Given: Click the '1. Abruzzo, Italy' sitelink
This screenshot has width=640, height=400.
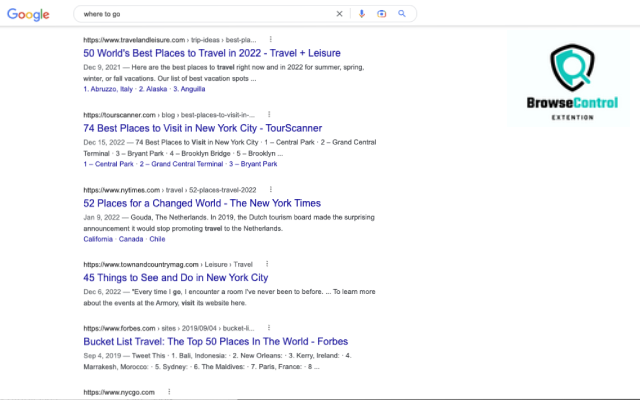Looking at the screenshot, I should [108, 89].
